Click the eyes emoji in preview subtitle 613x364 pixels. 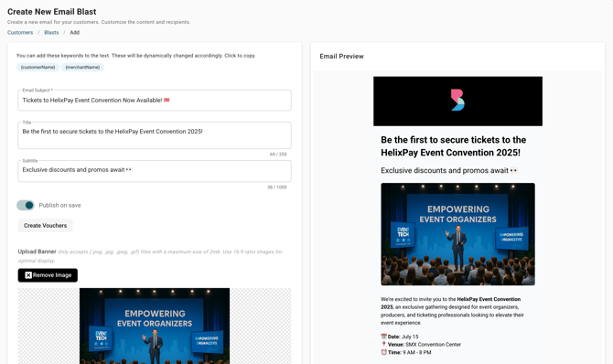click(x=513, y=170)
